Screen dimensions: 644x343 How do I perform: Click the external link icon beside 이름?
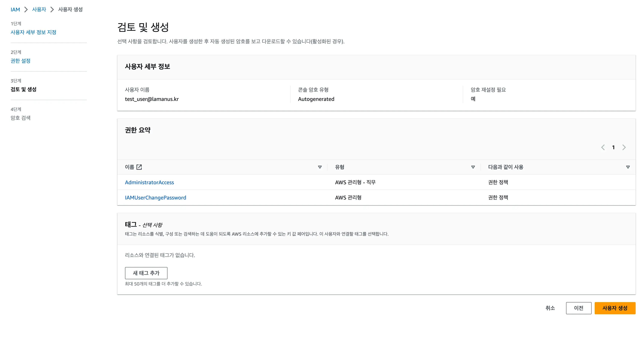pyautogui.click(x=139, y=167)
